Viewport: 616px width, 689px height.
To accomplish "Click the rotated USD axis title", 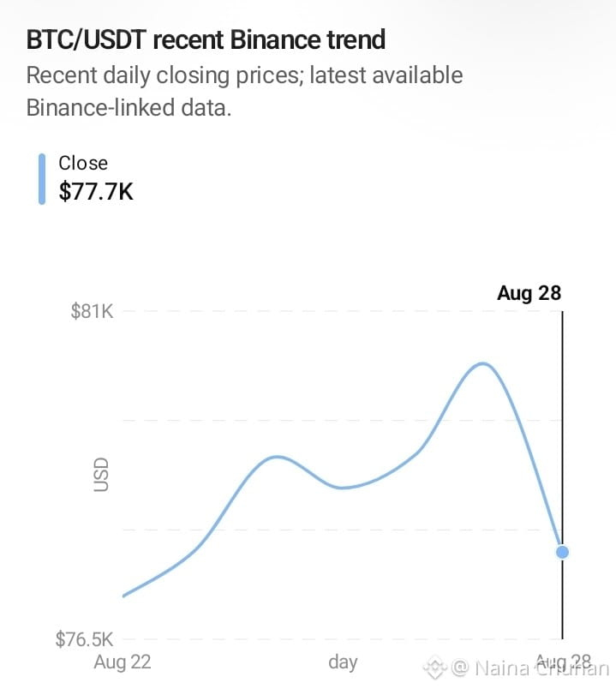I will 101,475.
